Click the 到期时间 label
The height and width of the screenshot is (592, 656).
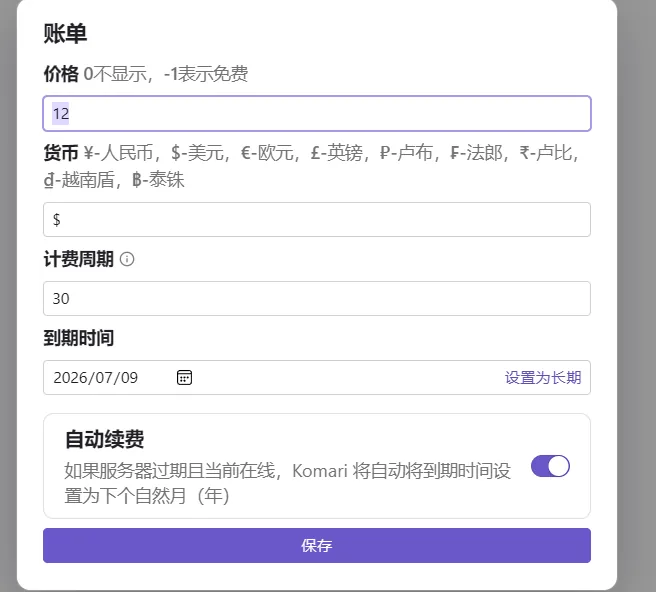point(78,338)
